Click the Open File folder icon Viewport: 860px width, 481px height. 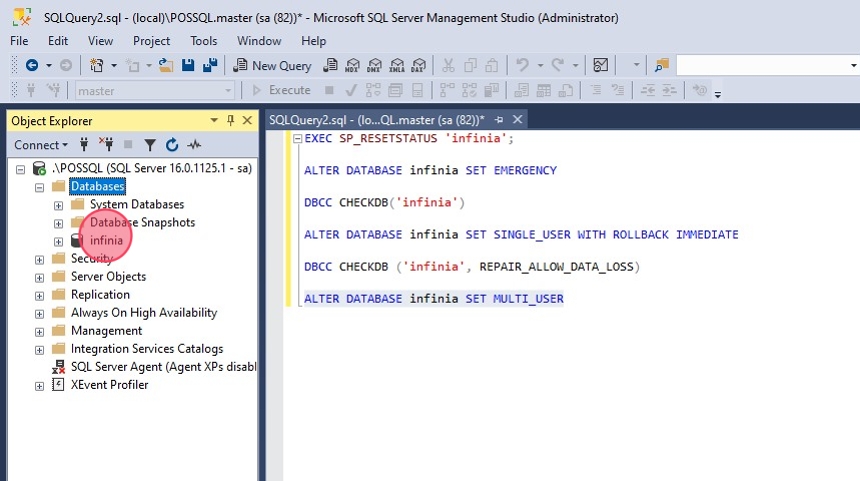click(166, 65)
